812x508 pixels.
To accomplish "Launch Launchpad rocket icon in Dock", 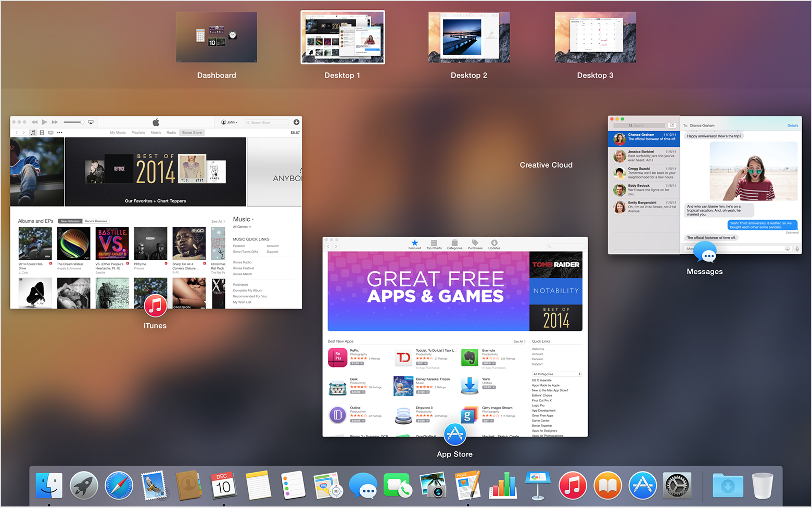I will (84, 486).
